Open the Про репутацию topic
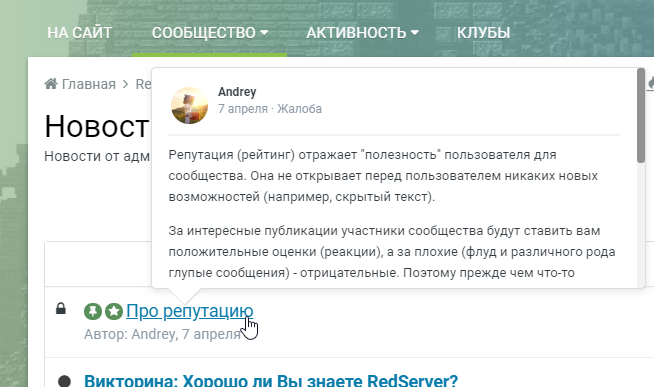 pyautogui.click(x=189, y=311)
